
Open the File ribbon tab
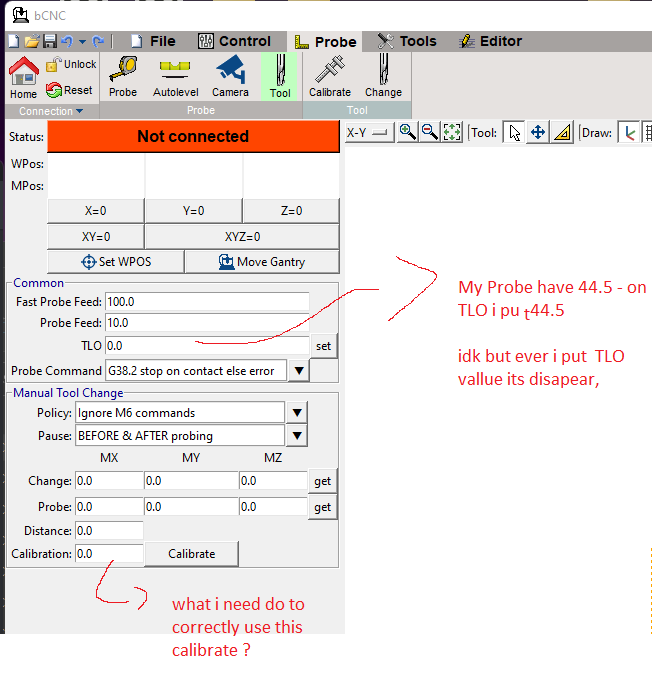pyautogui.click(x=153, y=41)
